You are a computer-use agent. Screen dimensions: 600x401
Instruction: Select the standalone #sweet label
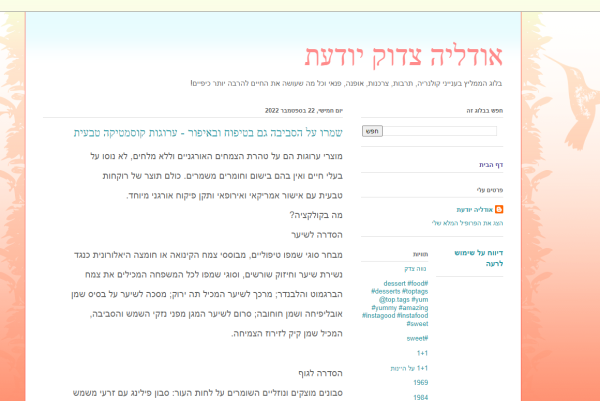point(417,339)
